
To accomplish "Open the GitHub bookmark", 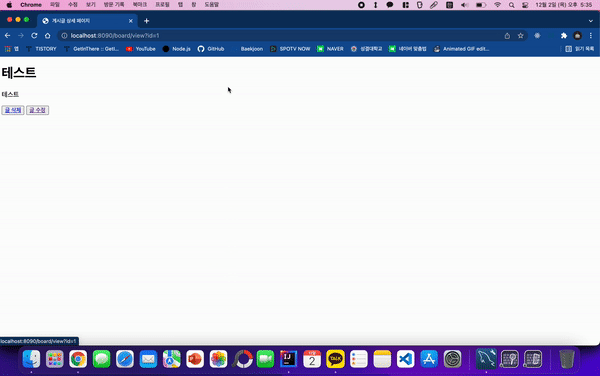I will tap(211, 49).
